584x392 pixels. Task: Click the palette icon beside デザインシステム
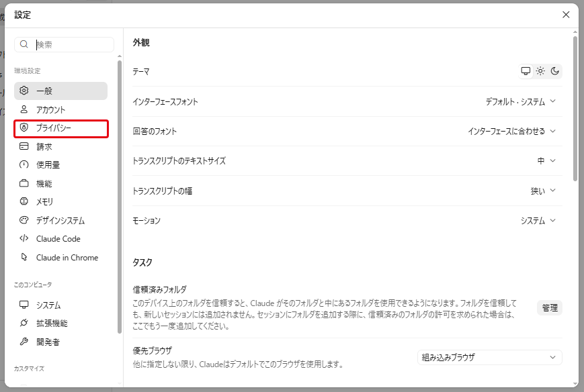(24, 220)
